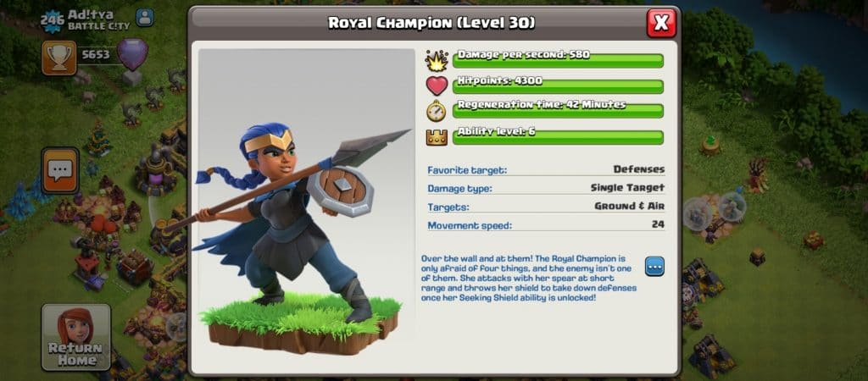Click the red heart hitpoints icon
The height and width of the screenshot is (381, 868).
[437, 86]
